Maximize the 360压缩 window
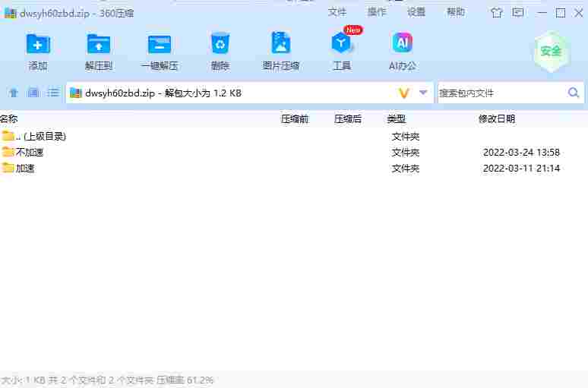 (561, 13)
